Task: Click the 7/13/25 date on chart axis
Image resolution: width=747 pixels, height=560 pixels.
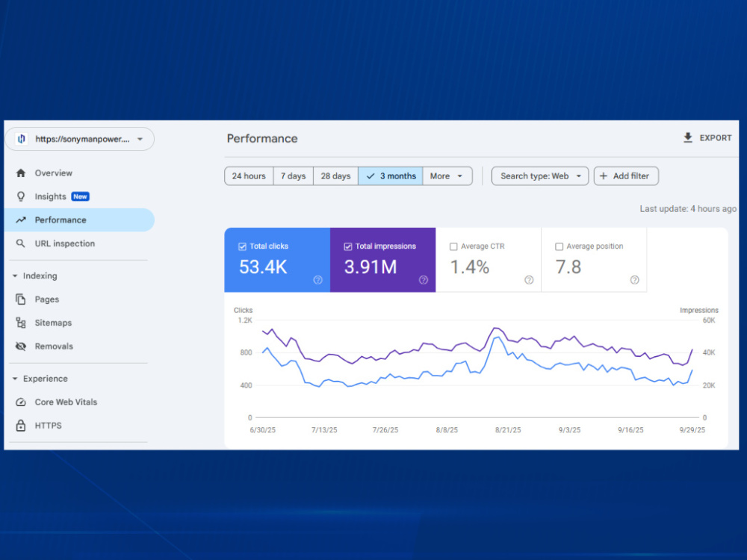Action: (x=324, y=430)
